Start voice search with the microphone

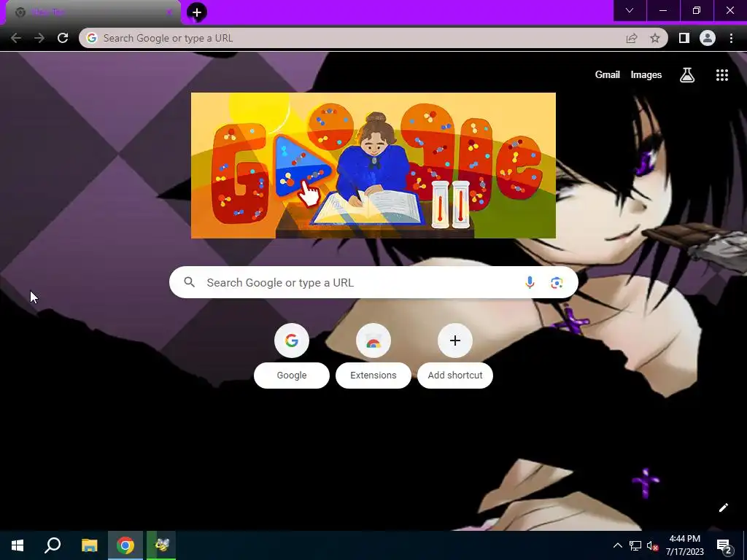530,282
